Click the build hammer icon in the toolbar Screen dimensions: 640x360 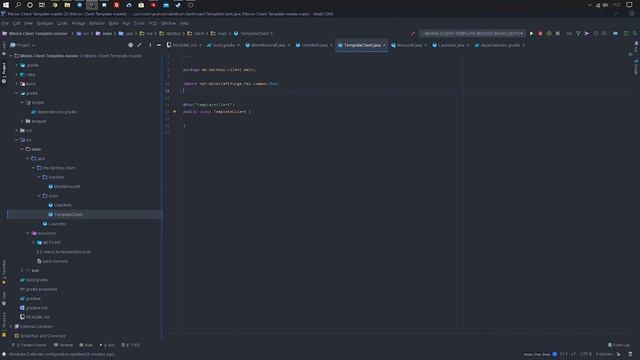pos(413,33)
